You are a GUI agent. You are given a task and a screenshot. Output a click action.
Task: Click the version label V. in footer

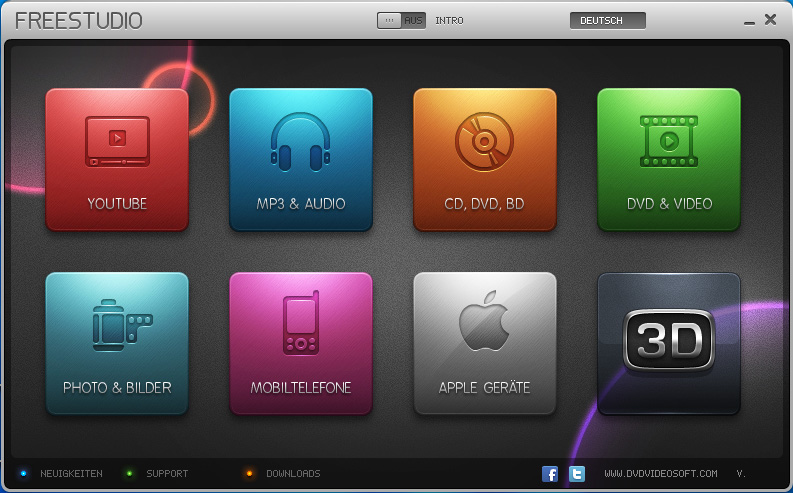pyautogui.click(x=741, y=474)
